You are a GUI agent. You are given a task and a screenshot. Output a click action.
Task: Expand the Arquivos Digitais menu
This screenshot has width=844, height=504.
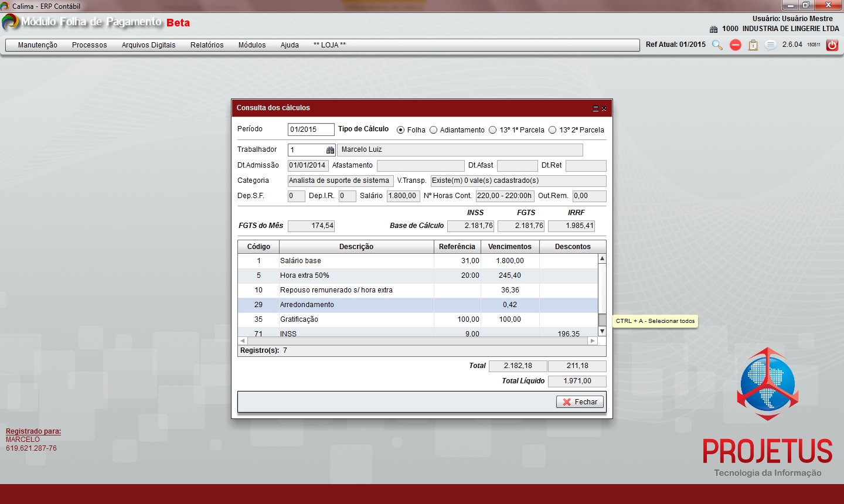[x=148, y=45]
